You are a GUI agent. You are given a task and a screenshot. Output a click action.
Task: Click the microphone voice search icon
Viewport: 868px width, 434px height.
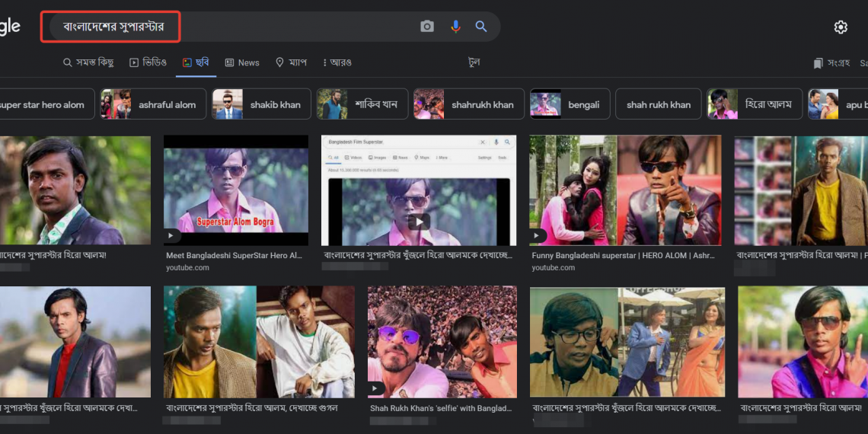[x=455, y=27]
